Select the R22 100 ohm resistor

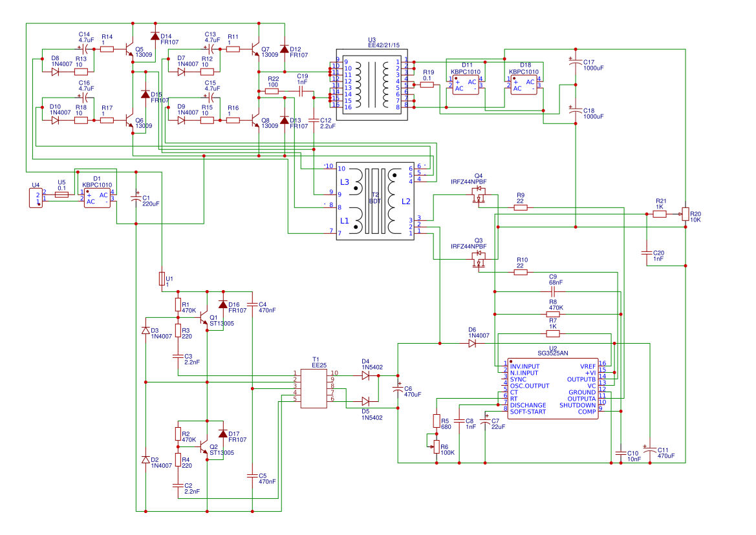pyautogui.click(x=272, y=91)
